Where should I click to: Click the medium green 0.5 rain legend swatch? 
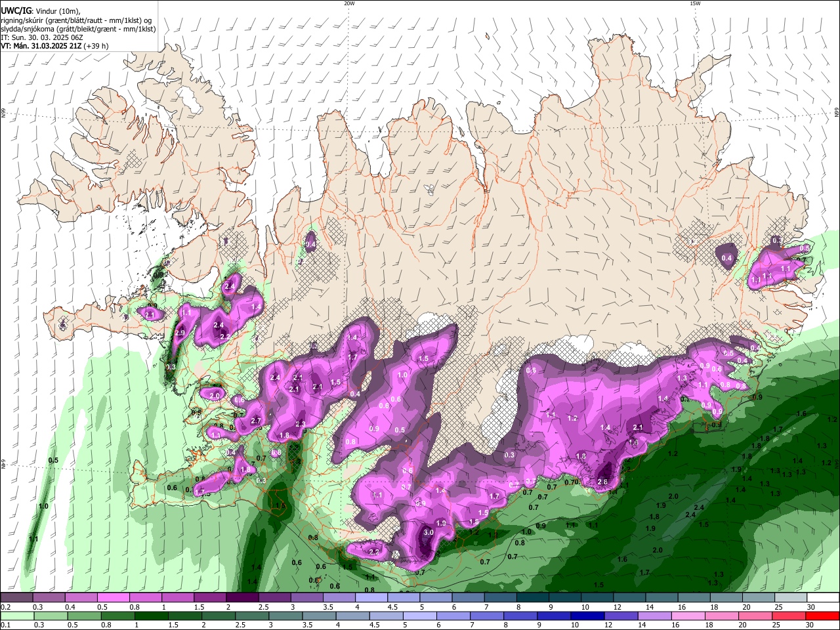[x=84, y=616]
